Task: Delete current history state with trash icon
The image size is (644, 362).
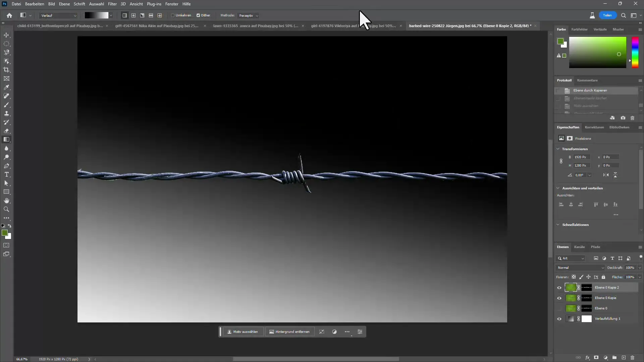Action: [632, 118]
